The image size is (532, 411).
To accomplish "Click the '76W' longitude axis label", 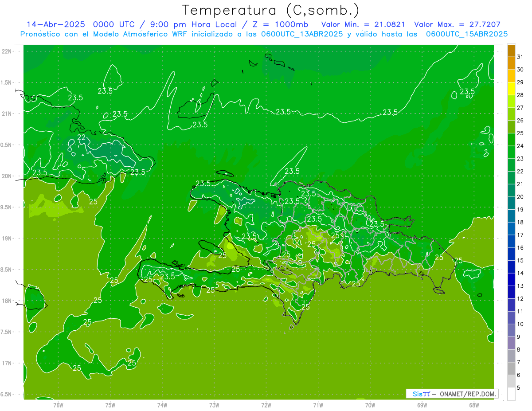I will (x=59, y=405).
